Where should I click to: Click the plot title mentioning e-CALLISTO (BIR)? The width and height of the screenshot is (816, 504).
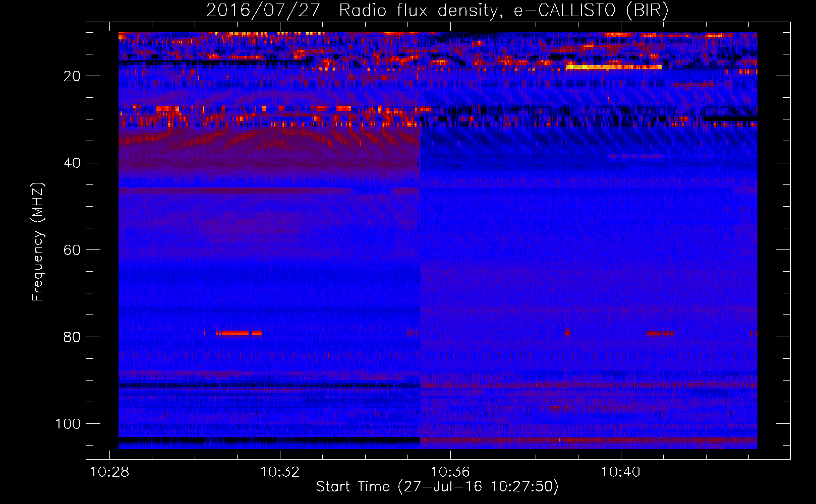click(x=437, y=11)
